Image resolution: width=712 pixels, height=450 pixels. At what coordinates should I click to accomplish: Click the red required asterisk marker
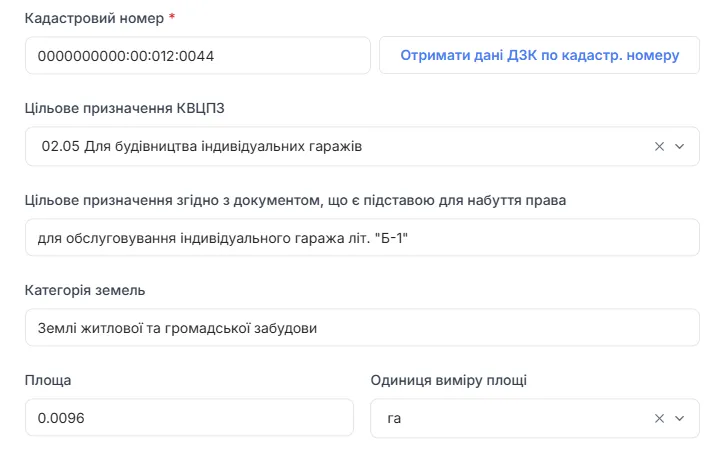click(x=172, y=17)
